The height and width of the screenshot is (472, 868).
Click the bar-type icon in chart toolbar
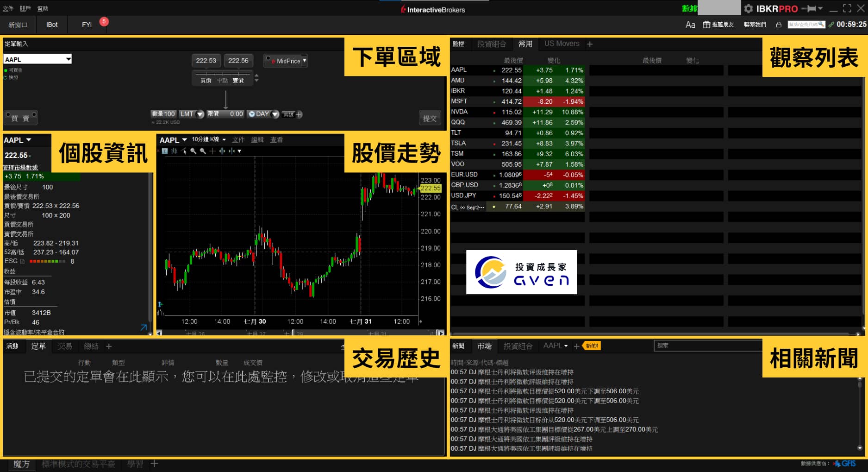174,151
